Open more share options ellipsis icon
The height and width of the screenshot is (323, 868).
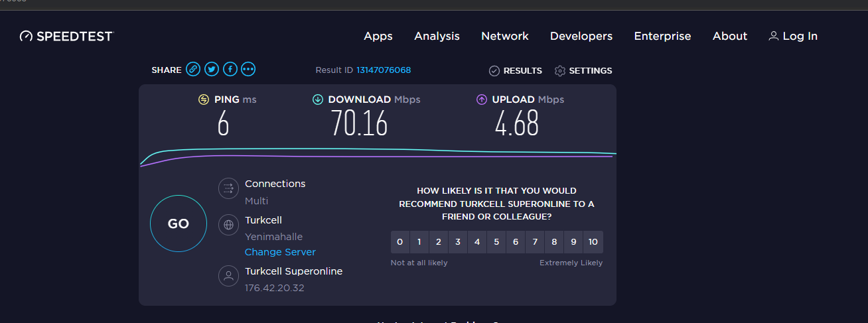(248, 69)
